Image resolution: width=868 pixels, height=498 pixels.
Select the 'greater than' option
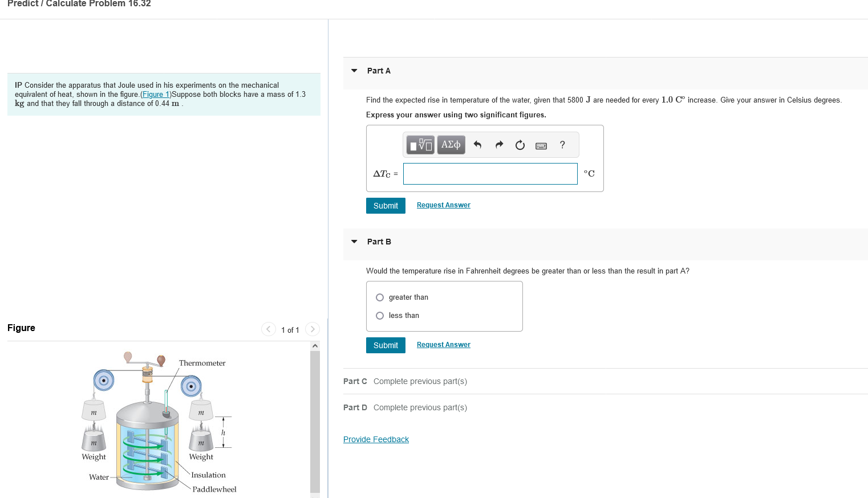pyautogui.click(x=379, y=297)
